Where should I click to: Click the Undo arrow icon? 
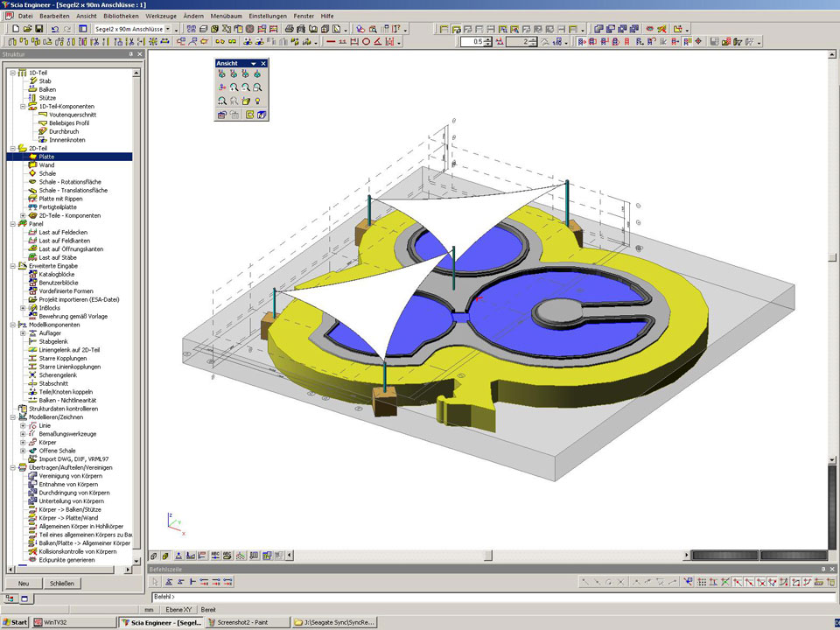[55, 29]
